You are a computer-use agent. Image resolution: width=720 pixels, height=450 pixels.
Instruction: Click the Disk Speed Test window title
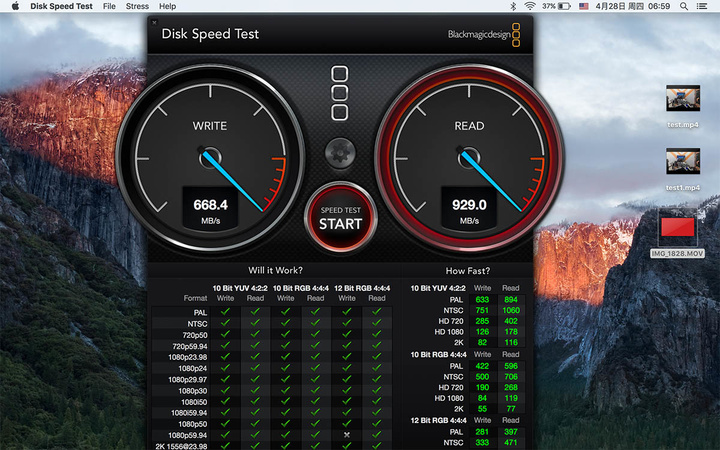point(210,34)
